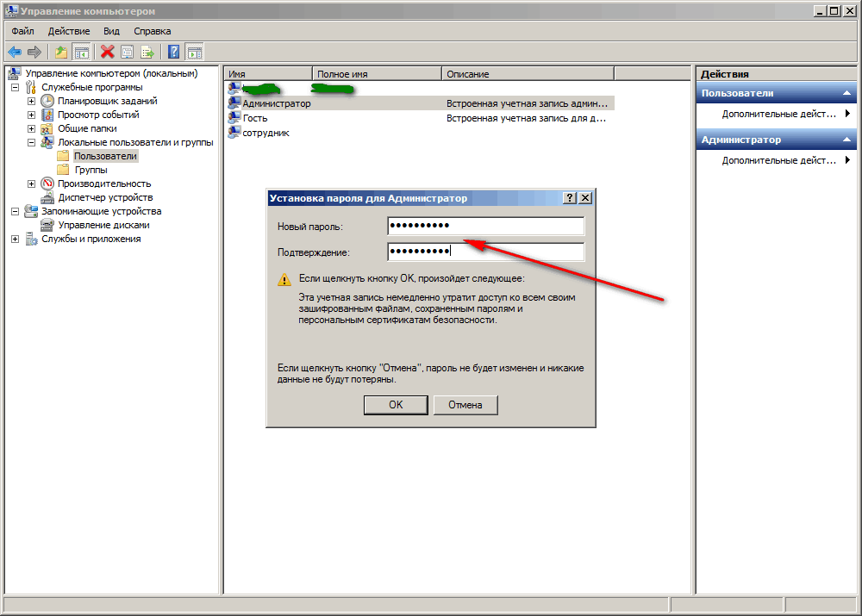Select the Гость row in user list
Image resolution: width=862 pixels, height=616 pixels.
point(421,118)
